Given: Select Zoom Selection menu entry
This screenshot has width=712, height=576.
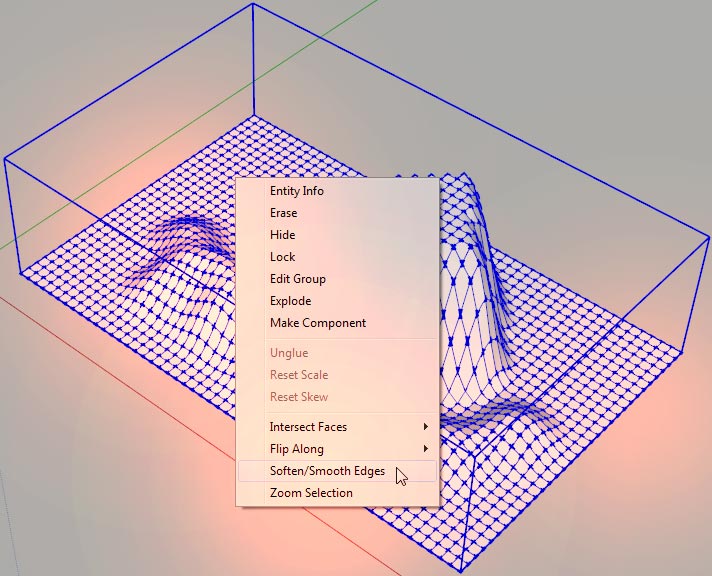Looking at the screenshot, I should [x=337, y=493].
